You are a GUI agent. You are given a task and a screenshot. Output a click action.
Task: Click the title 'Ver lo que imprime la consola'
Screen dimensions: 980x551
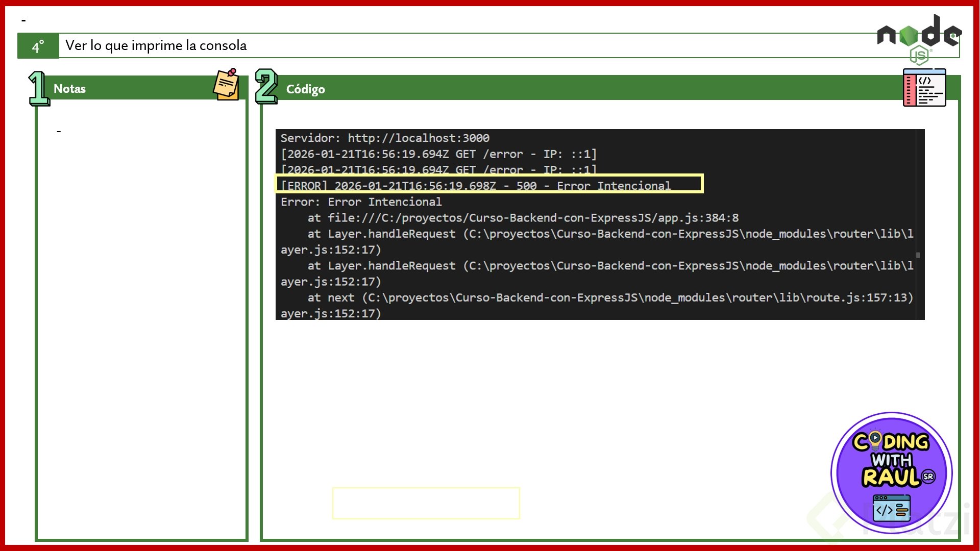156,45
